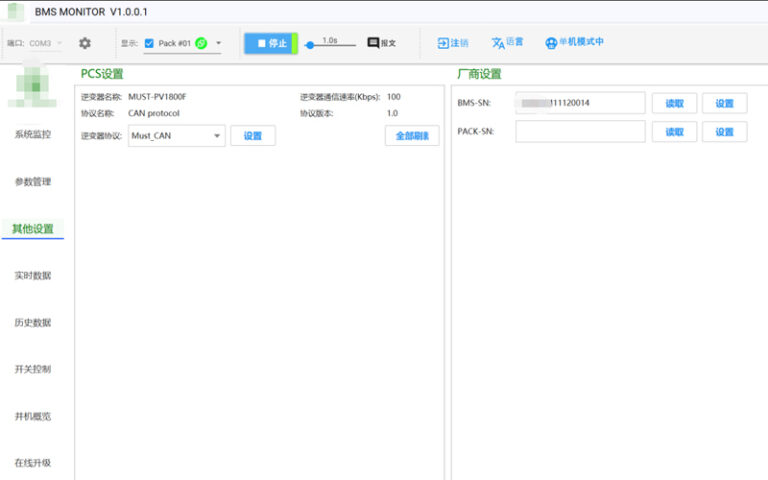Expand the Pack display dropdown arrow
Screen dimensions: 768x480
218,43
